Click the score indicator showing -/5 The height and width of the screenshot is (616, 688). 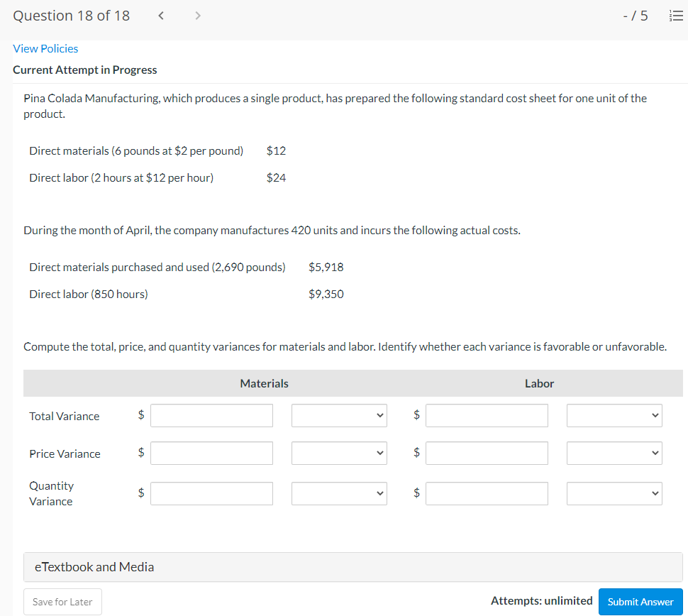pos(636,15)
